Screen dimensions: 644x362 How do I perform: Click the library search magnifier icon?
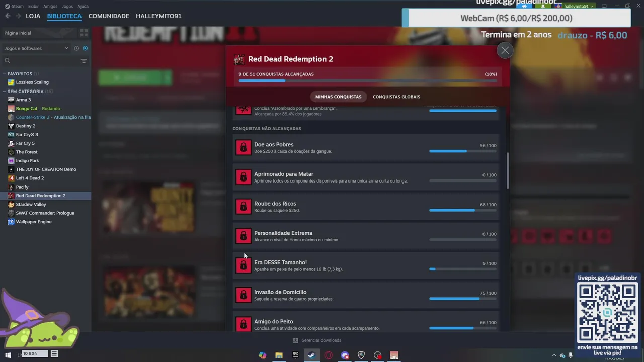point(7,61)
